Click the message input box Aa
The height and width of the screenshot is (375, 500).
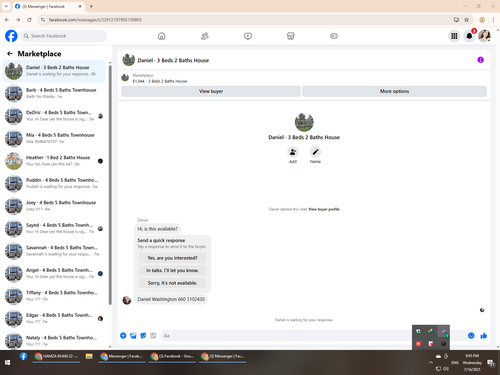287,336
